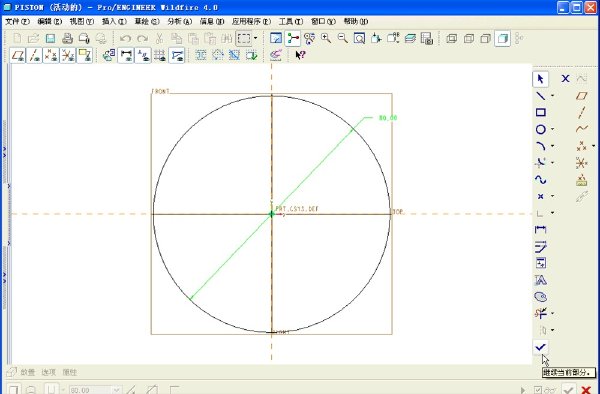This screenshot has width=600, height=394.
Task: Expand the Point tool flyout arrow
Action: pos(553,196)
